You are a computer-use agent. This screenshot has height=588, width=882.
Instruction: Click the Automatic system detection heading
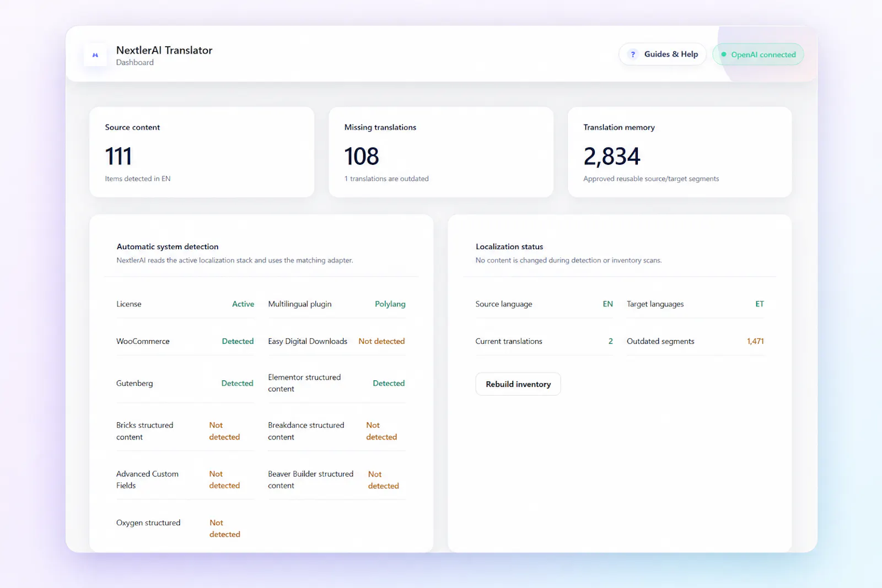(x=168, y=246)
